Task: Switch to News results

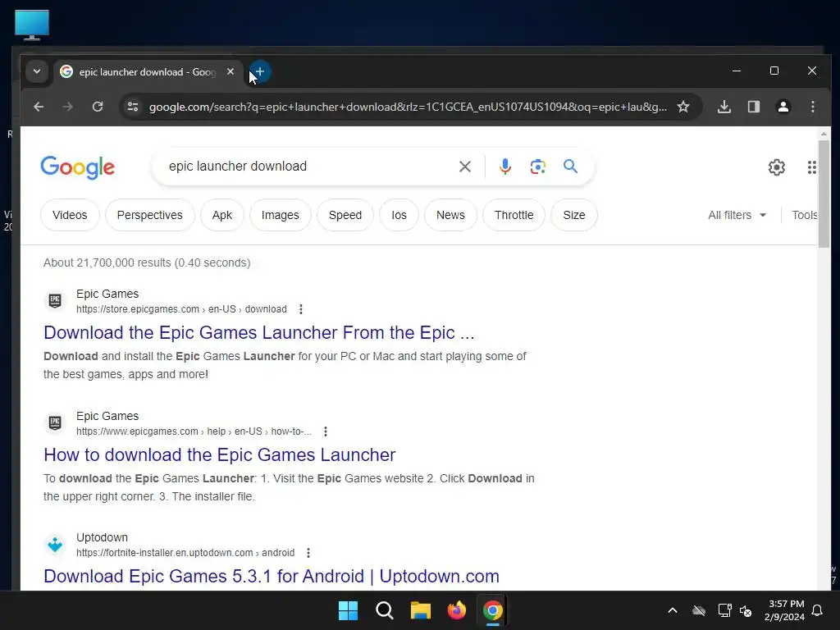Action: [450, 215]
